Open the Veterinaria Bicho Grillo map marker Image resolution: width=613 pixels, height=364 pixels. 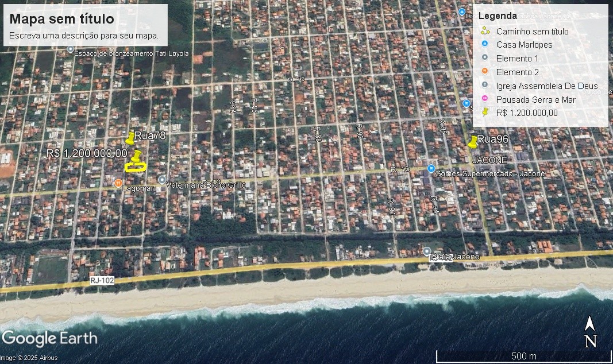point(162,180)
